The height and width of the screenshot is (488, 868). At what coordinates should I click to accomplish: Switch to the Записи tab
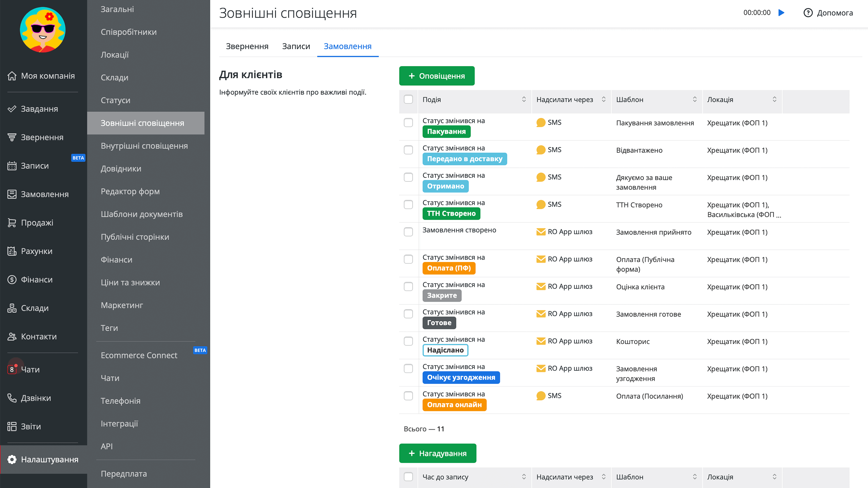point(296,46)
